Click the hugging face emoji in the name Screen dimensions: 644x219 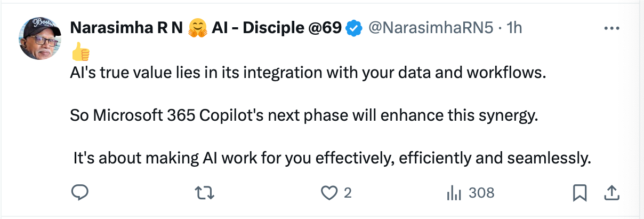pos(197,28)
